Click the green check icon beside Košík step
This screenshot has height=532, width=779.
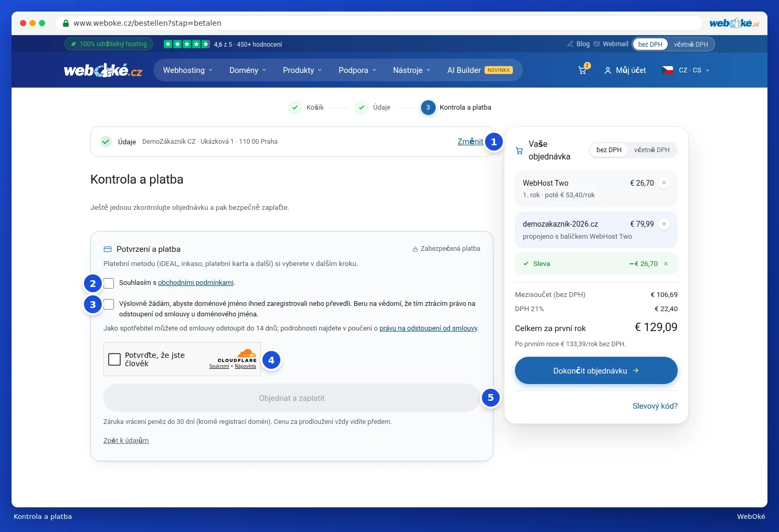coord(295,108)
